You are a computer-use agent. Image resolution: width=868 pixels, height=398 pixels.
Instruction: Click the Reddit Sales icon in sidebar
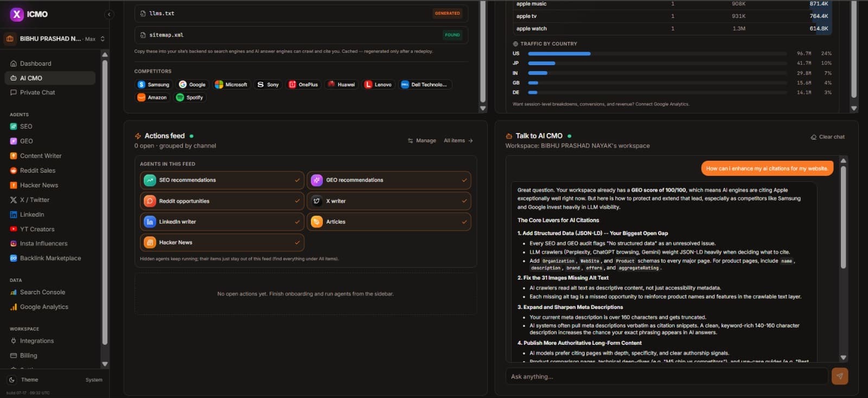[14, 170]
